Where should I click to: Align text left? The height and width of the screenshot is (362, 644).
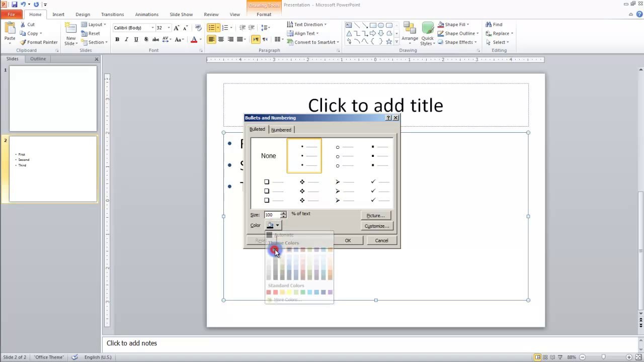211,39
